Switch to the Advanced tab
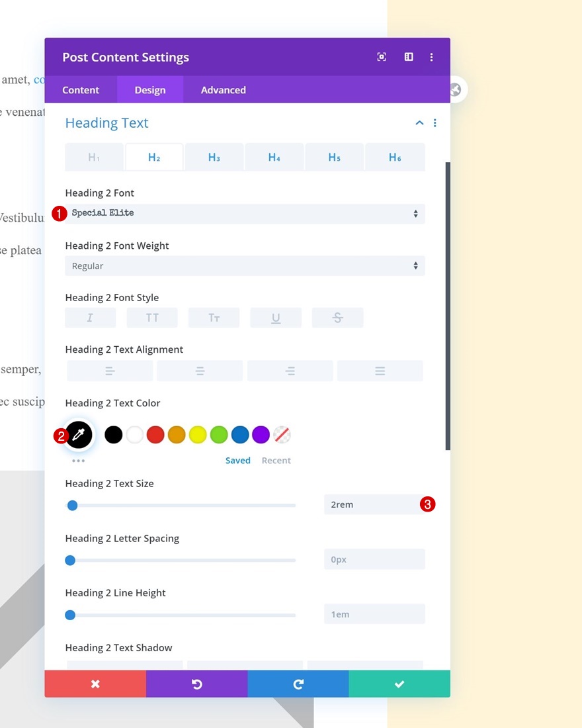This screenshot has height=728, width=582. (x=224, y=90)
